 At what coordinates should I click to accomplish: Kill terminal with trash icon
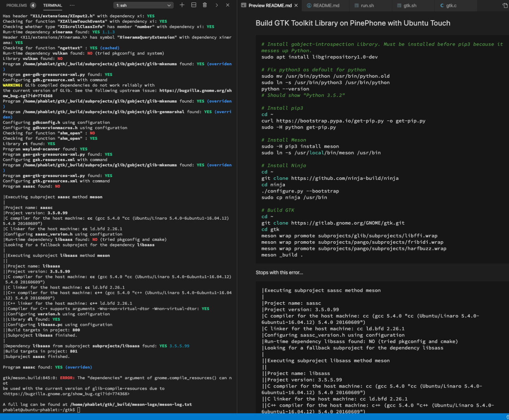point(205,5)
